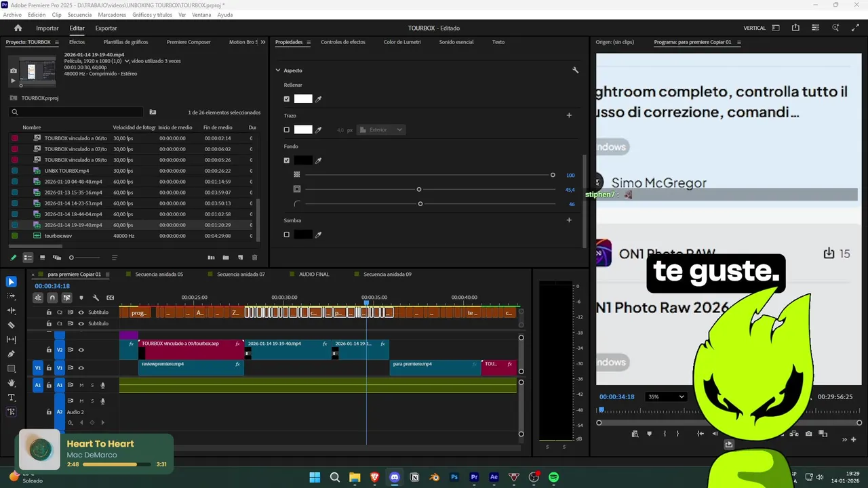Viewport: 868px width, 488px height.
Task: Open the Proyecto TOURBOX panel menu
Action: (58, 42)
